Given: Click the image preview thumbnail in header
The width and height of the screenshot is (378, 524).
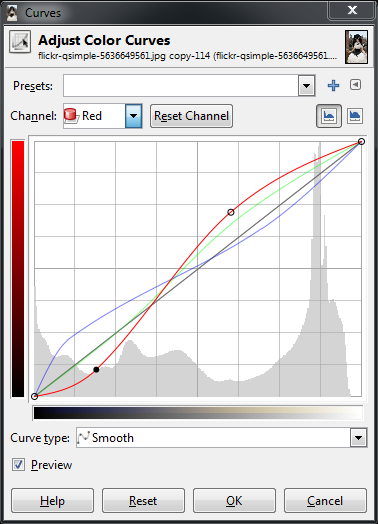Looking at the screenshot, I should point(356,47).
